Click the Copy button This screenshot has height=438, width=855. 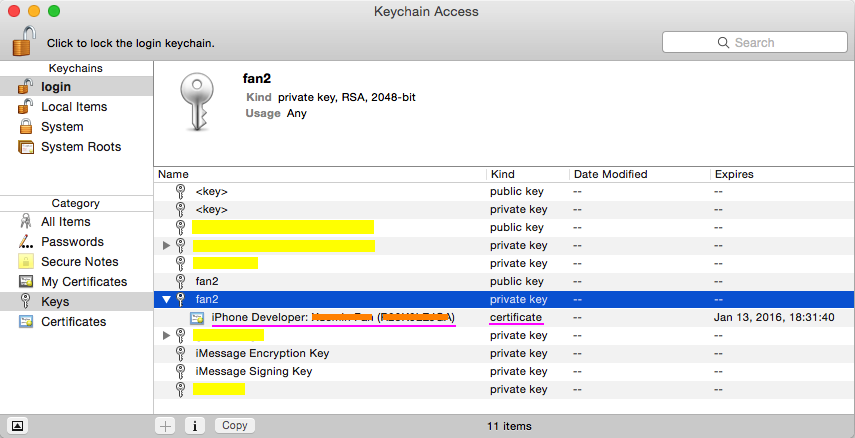point(234,425)
